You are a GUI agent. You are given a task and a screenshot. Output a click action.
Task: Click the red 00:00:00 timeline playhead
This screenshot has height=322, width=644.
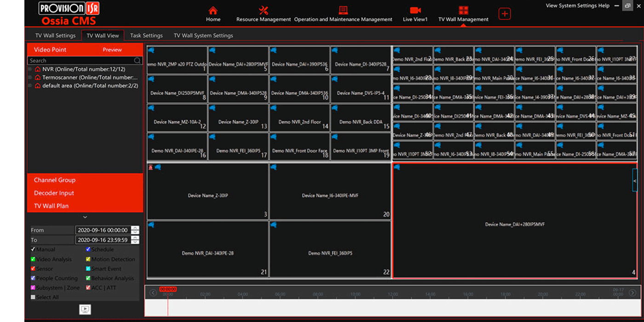pos(168,289)
